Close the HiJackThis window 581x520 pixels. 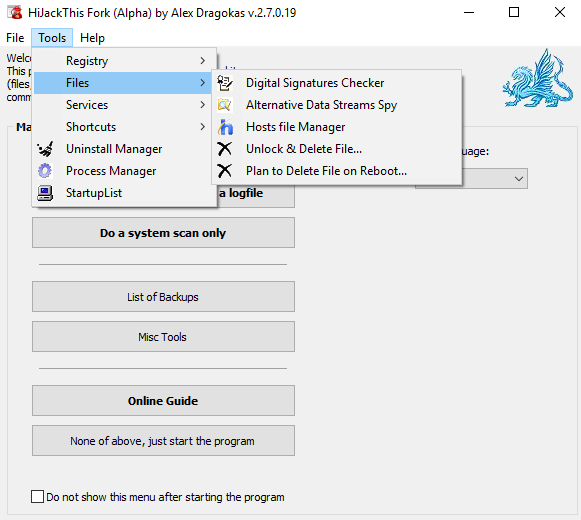click(x=560, y=13)
